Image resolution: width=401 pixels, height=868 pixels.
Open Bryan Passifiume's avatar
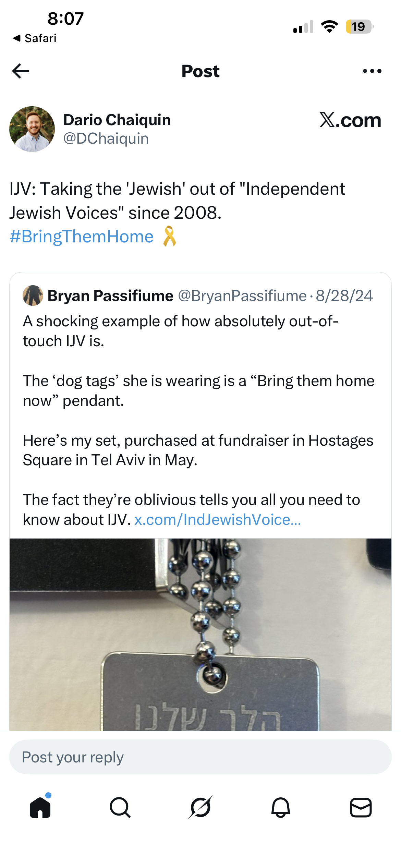[x=33, y=296]
